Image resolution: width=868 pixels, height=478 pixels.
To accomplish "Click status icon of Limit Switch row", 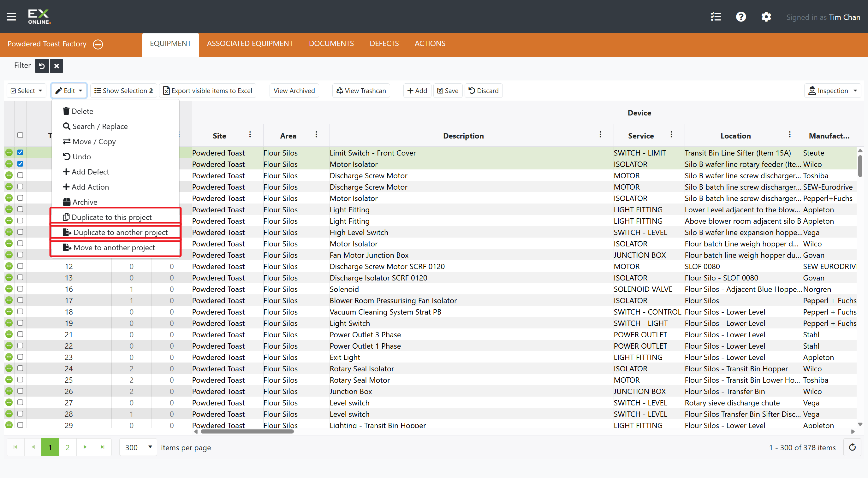I will (9, 153).
